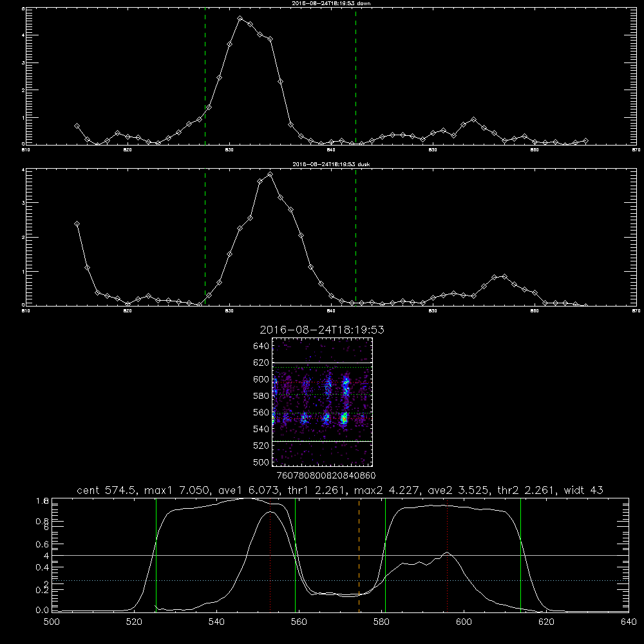
Task: Click the '540' y-axis label of the spectral image
Action: [261, 429]
